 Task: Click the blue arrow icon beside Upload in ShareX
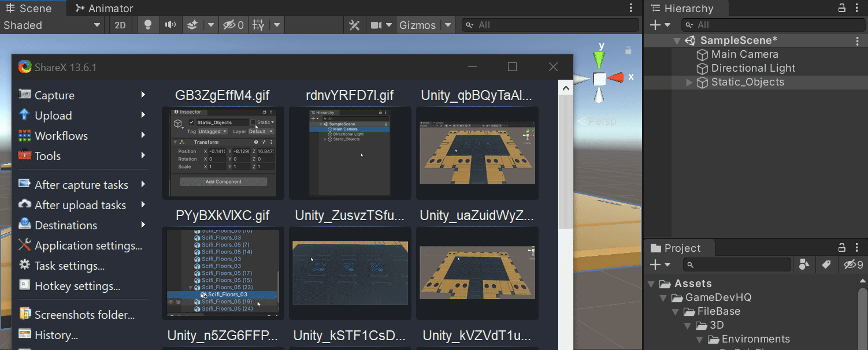pyautogui.click(x=24, y=114)
